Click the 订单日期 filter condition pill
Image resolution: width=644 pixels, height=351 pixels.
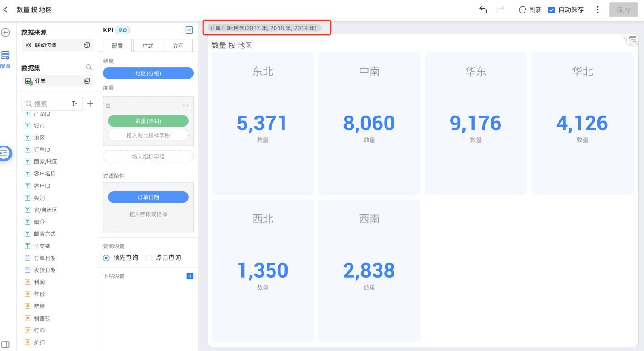(148, 197)
